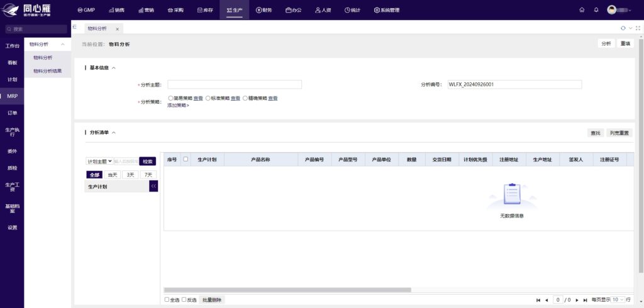
Task: Go to 生产执行 in the left sidebar
Action: (x=12, y=132)
